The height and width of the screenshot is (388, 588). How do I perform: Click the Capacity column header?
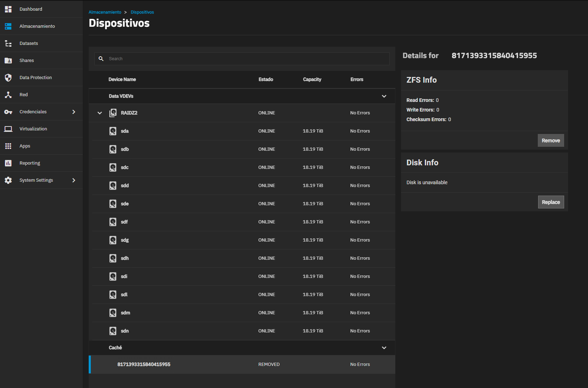(312, 79)
